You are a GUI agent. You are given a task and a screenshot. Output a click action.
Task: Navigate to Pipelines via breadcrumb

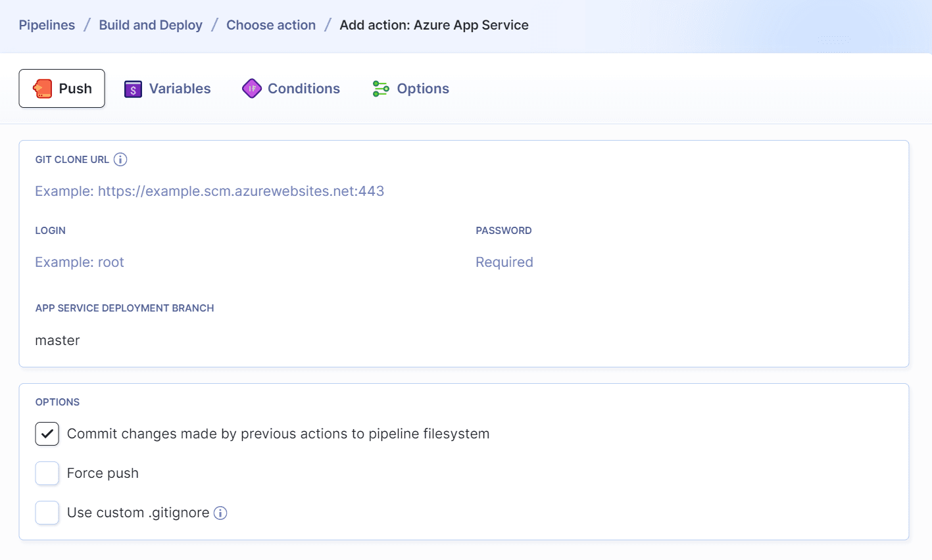click(47, 25)
